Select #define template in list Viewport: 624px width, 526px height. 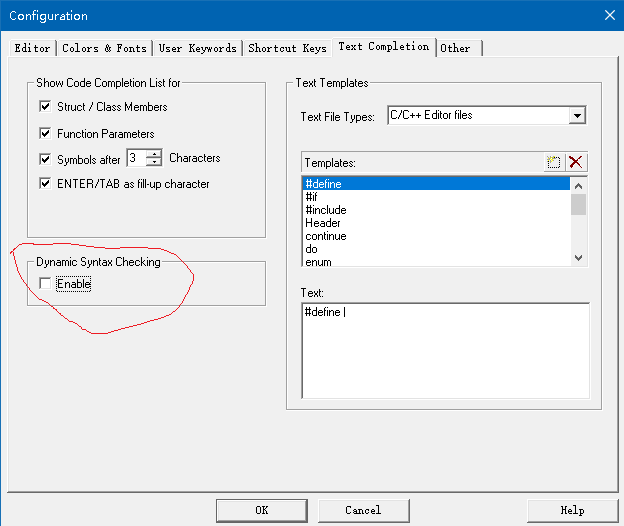[436, 184]
